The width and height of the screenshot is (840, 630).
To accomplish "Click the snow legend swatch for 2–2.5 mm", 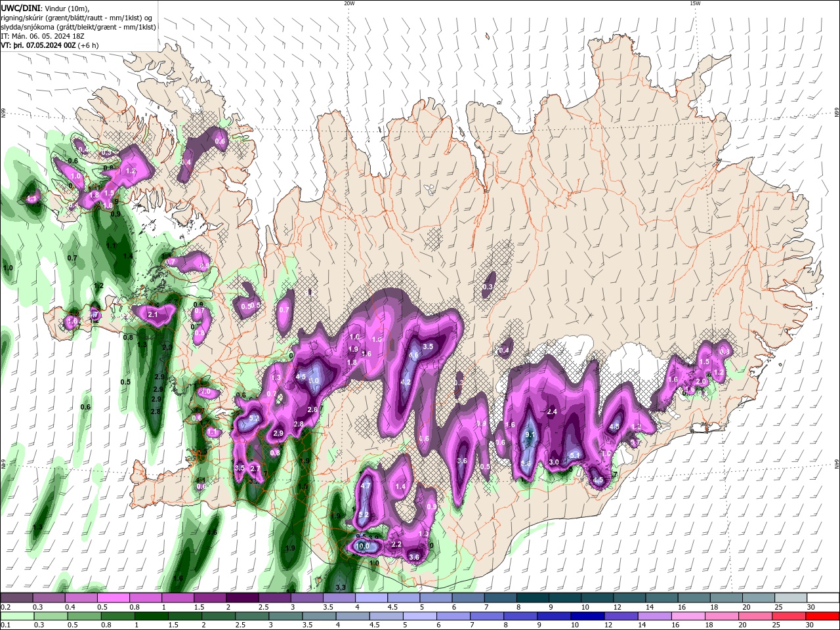I will [241, 598].
